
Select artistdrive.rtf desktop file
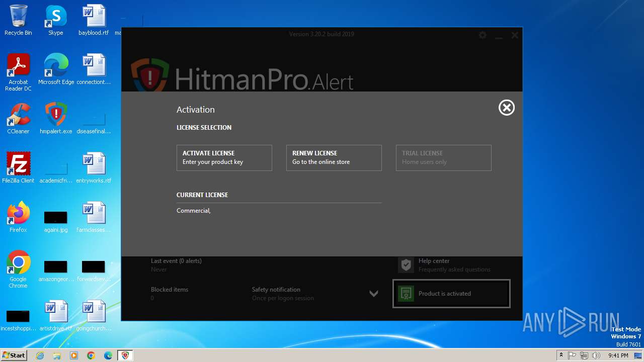pyautogui.click(x=56, y=316)
